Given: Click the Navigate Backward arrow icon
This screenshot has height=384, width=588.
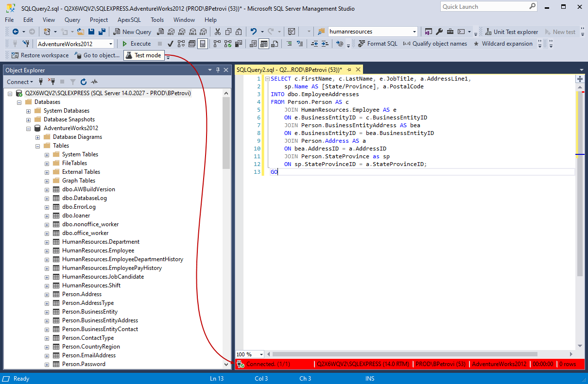Looking at the screenshot, I should [16, 32].
